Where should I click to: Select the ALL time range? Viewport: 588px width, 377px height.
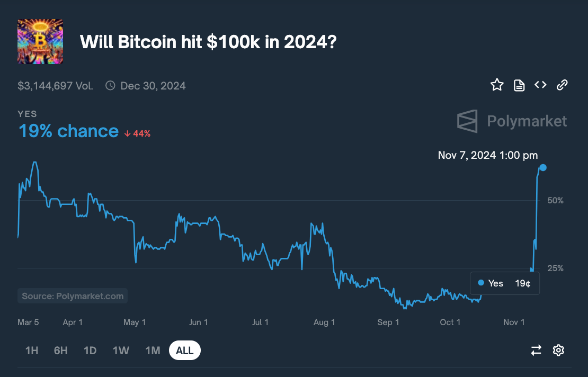pos(185,351)
